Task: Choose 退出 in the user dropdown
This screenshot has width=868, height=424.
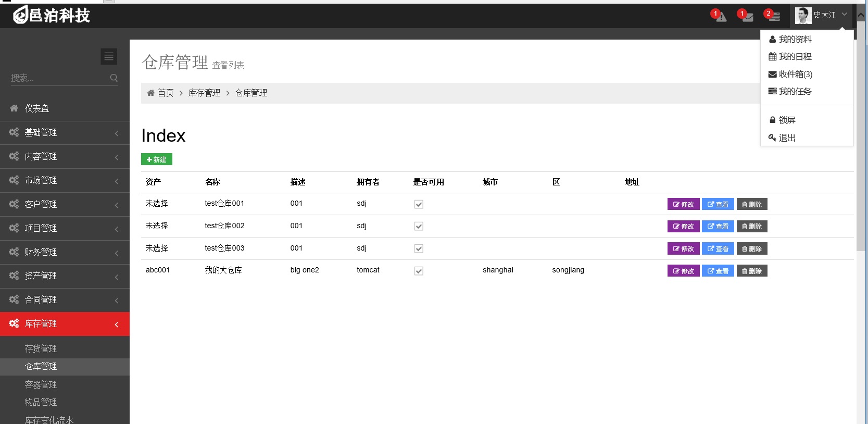Action: pos(786,138)
